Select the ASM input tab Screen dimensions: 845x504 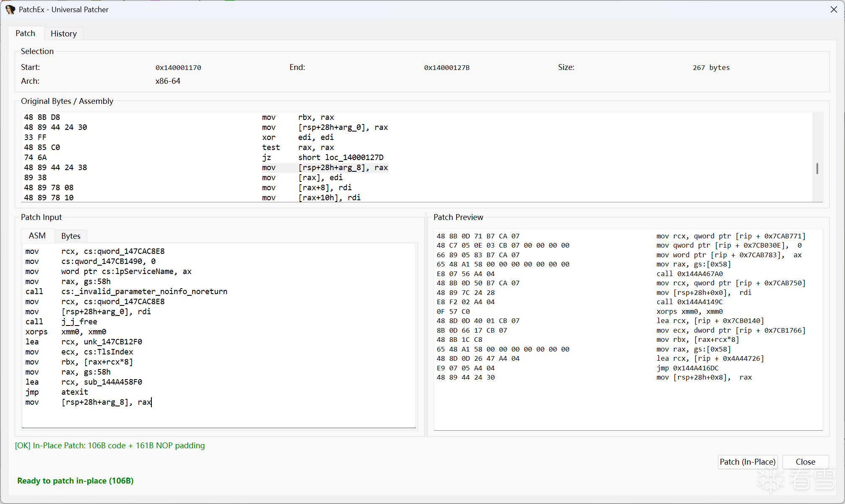(37, 235)
